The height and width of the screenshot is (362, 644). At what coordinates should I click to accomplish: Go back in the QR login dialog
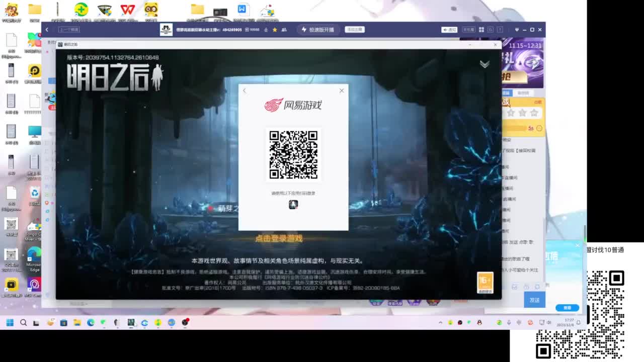point(245,90)
